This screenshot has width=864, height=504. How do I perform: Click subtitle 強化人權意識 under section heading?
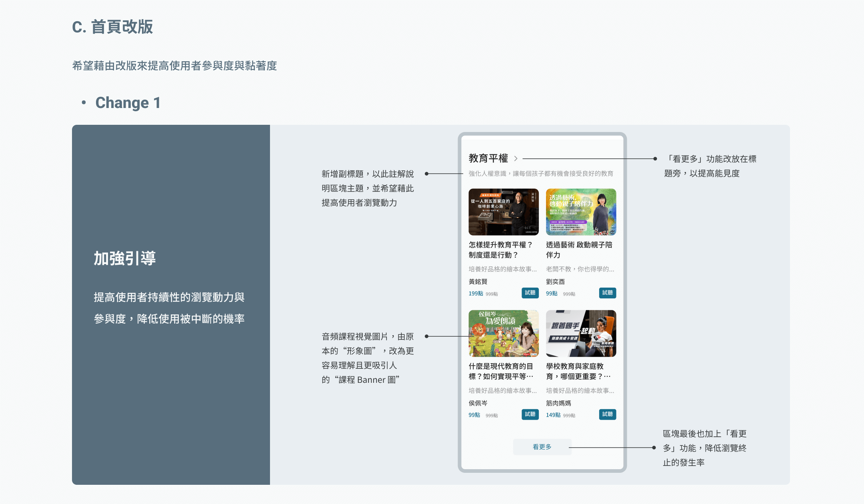point(541,174)
